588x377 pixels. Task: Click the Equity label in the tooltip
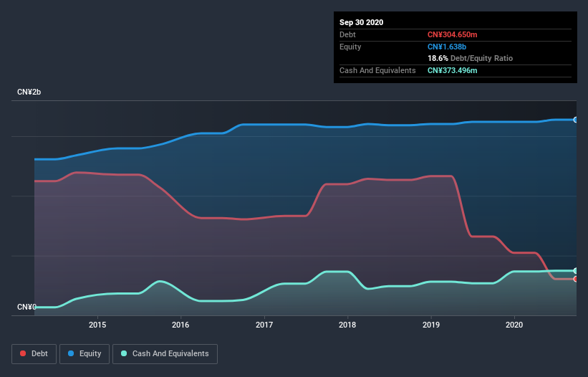point(350,47)
